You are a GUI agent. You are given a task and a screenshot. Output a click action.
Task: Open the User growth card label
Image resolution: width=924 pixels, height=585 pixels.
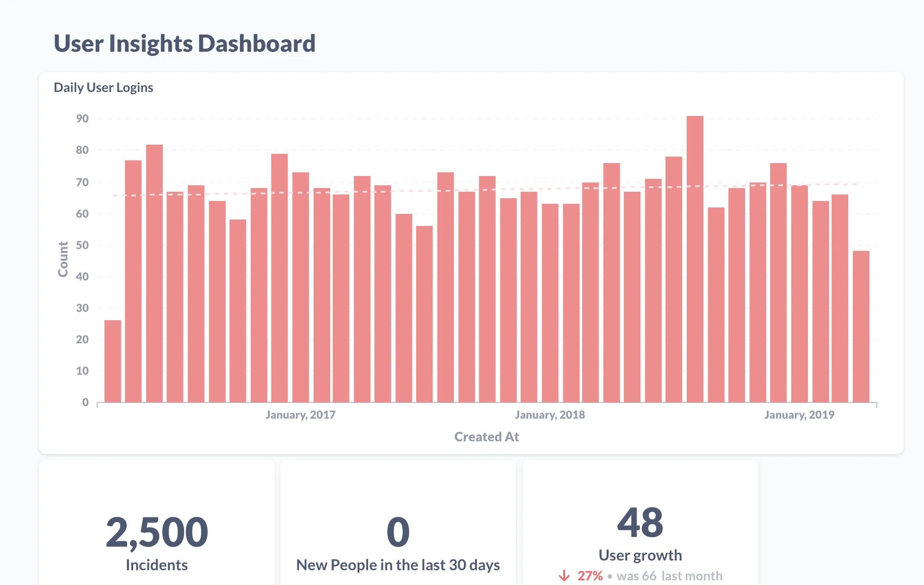(x=640, y=555)
